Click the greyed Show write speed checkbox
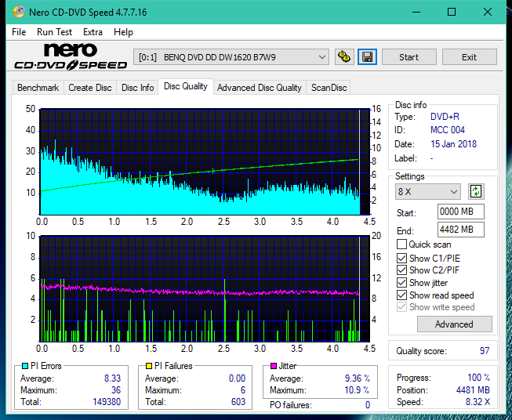The height and width of the screenshot is (420, 512). (401, 307)
